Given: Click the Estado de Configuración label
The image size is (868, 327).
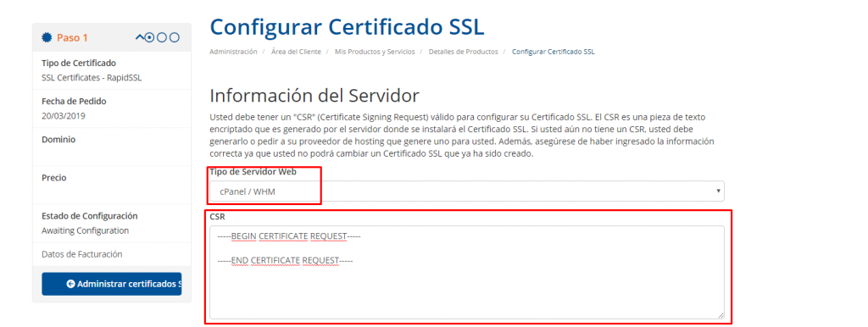Looking at the screenshot, I should pos(90,216).
